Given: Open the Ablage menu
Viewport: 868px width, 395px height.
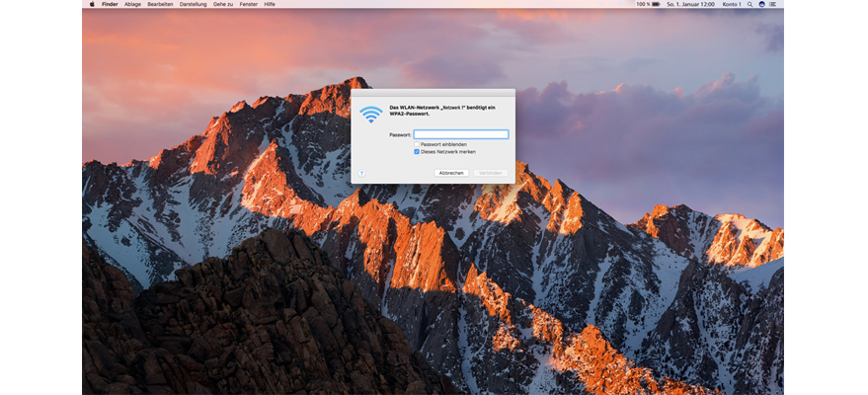Looking at the screenshot, I should click(x=132, y=4).
